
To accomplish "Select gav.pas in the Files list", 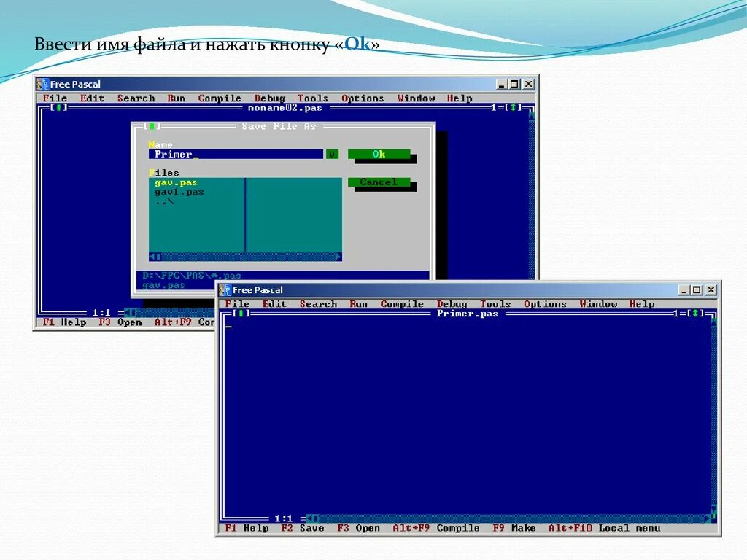I will [176, 182].
